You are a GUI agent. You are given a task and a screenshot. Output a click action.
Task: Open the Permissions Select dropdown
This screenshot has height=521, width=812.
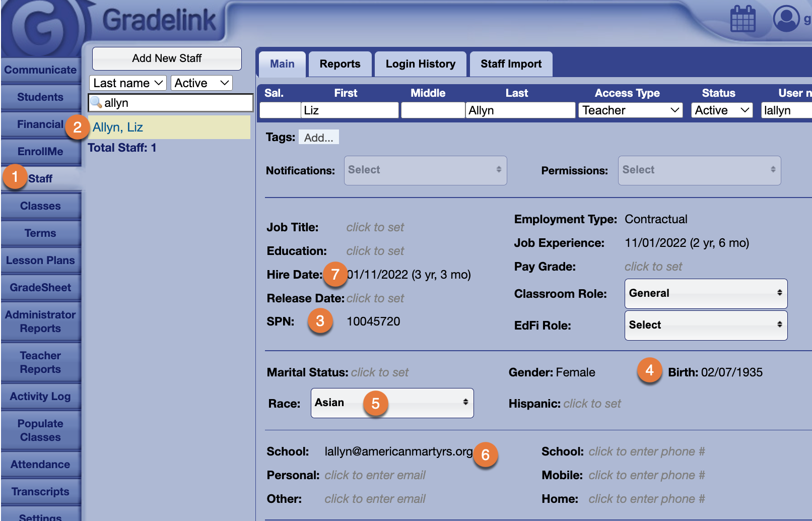pyautogui.click(x=699, y=170)
